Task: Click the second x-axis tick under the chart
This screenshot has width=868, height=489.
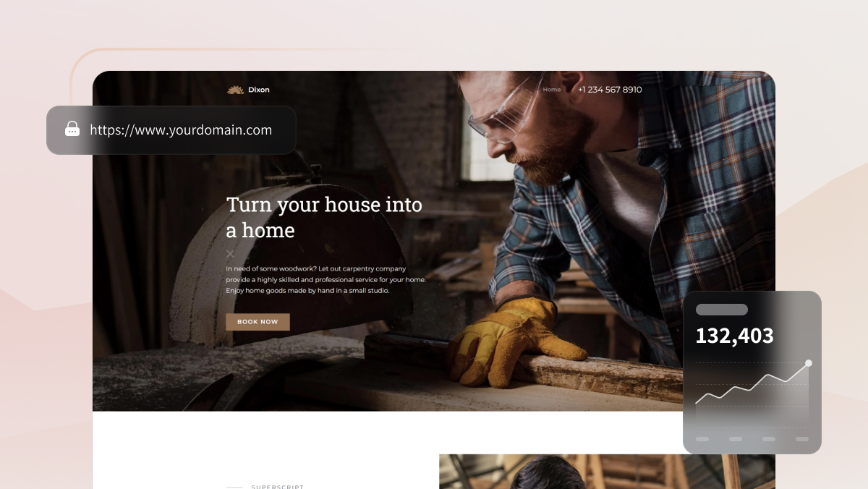Action: click(x=736, y=439)
